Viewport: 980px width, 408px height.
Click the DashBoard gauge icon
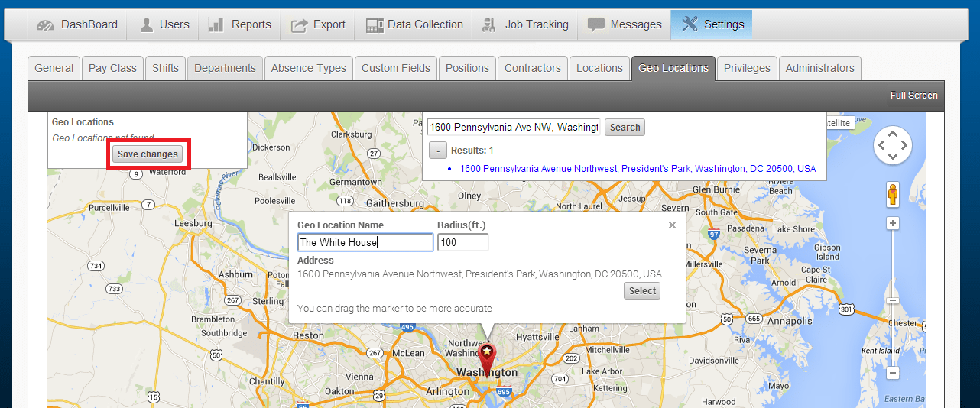[x=46, y=25]
